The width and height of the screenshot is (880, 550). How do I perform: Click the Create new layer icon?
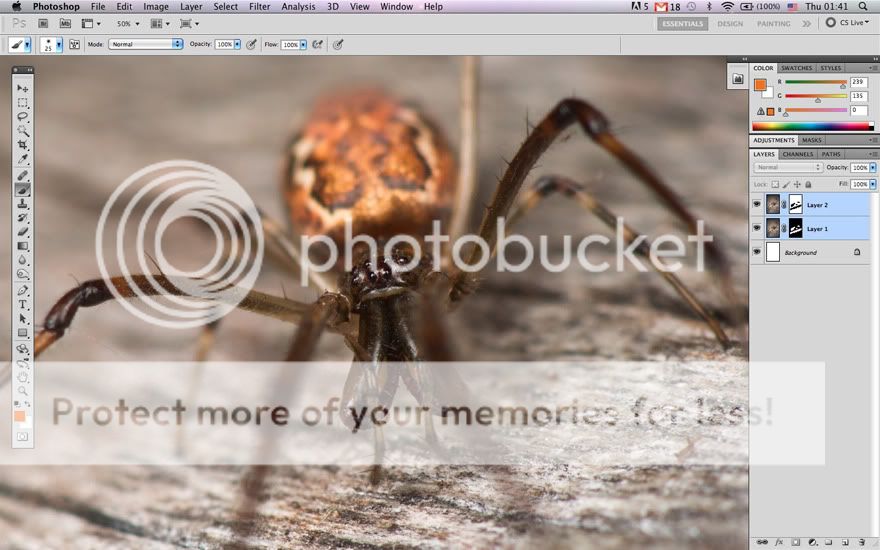point(845,542)
